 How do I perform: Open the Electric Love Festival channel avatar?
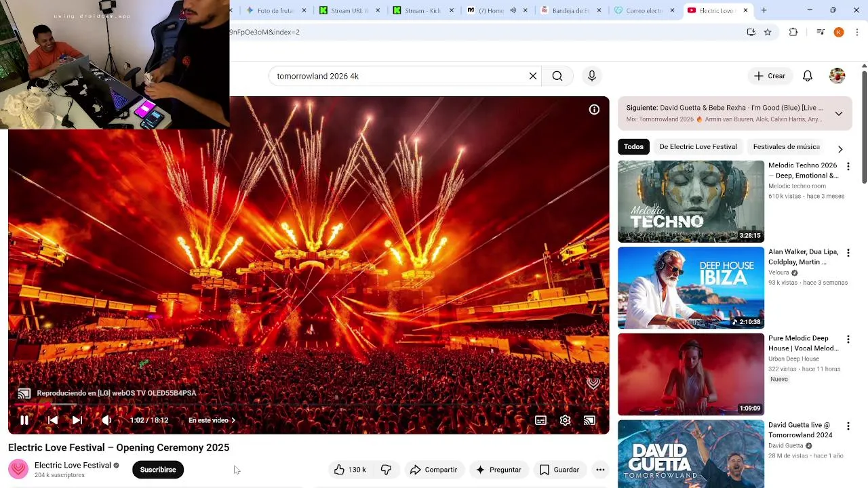[x=18, y=469]
